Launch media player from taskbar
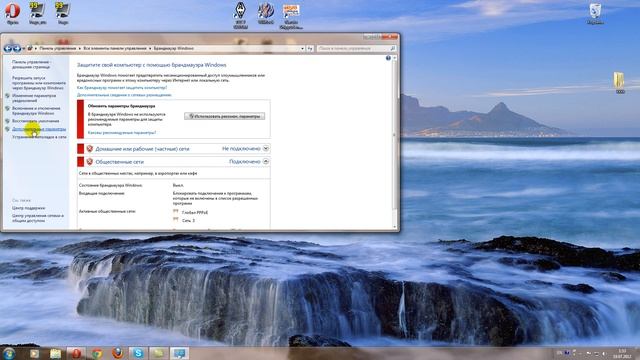This screenshot has width=640, height=360. pos(34,353)
